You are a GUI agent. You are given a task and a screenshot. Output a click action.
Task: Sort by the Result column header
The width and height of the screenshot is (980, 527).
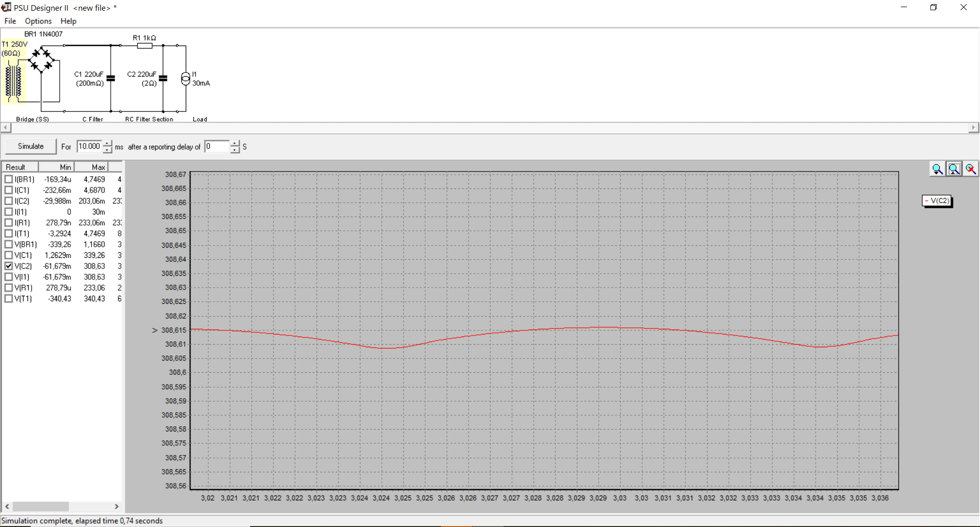[x=20, y=167]
